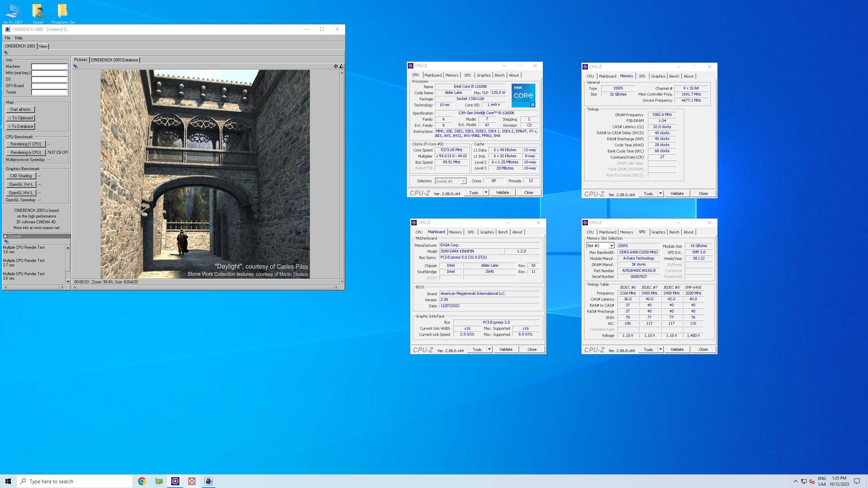Select Graphics tab in Memory window
The width and height of the screenshot is (868, 488).
(x=658, y=76)
